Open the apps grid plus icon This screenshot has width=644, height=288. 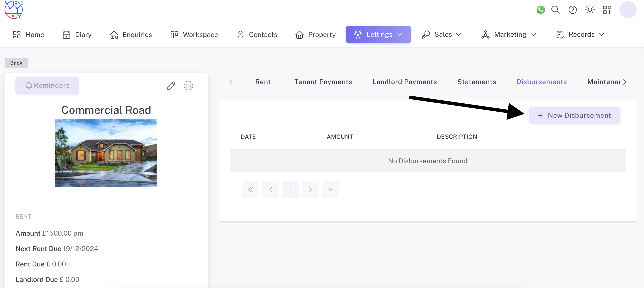(607, 10)
